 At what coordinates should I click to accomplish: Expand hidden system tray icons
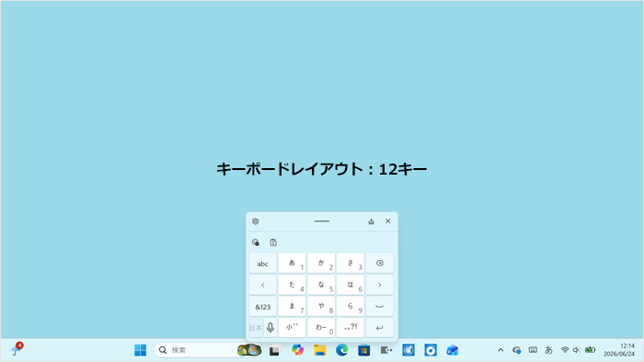point(500,350)
